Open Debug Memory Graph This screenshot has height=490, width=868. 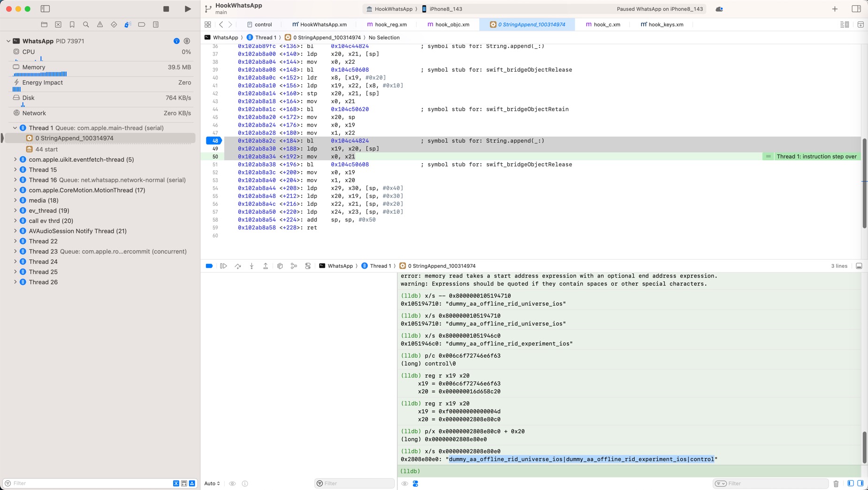(x=294, y=266)
